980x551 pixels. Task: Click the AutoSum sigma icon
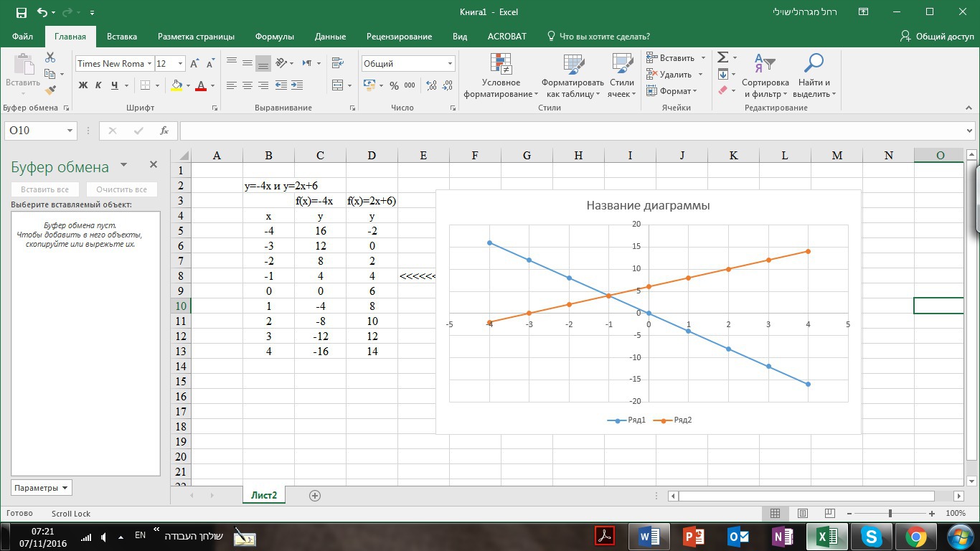pos(723,57)
